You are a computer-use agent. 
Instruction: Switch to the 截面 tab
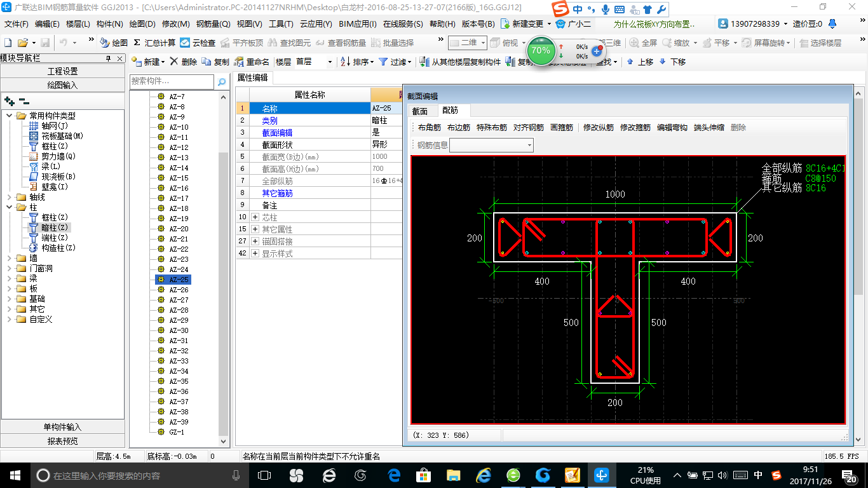pos(420,111)
